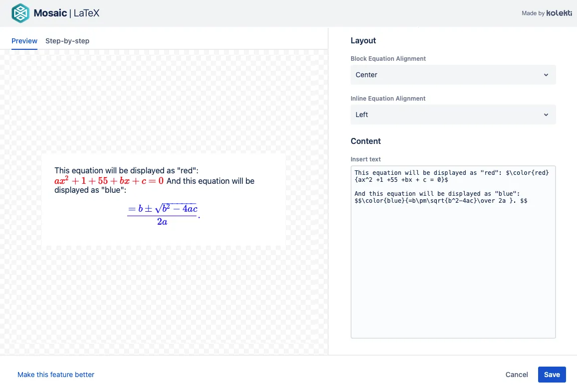The width and height of the screenshot is (577, 392).
Task: Open the Kolekti brand link
Action: click(x=559, y=13)
